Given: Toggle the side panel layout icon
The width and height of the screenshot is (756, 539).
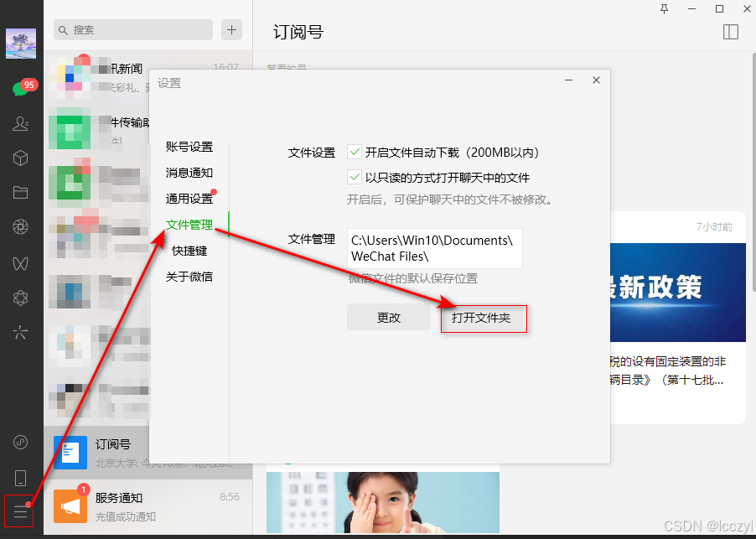Looking at the screenshot, I should click(x=731, y=32).
